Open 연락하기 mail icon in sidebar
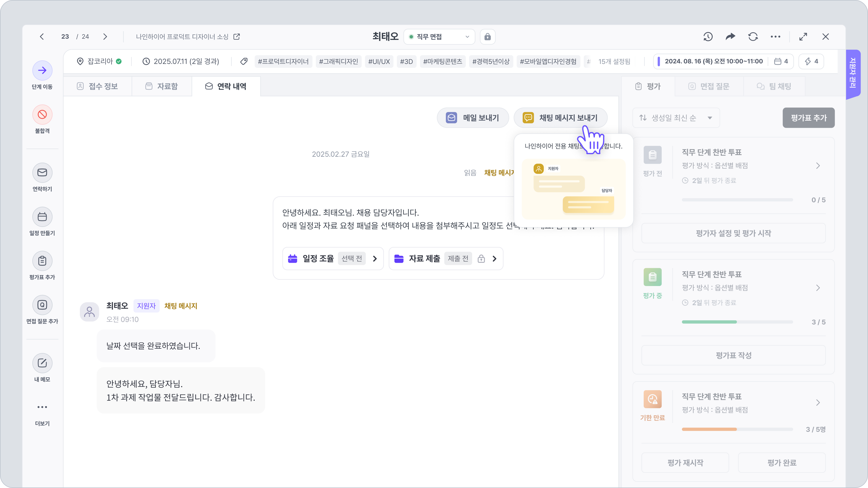Screen dimensions: 868x488 click(x=42, y=173)
